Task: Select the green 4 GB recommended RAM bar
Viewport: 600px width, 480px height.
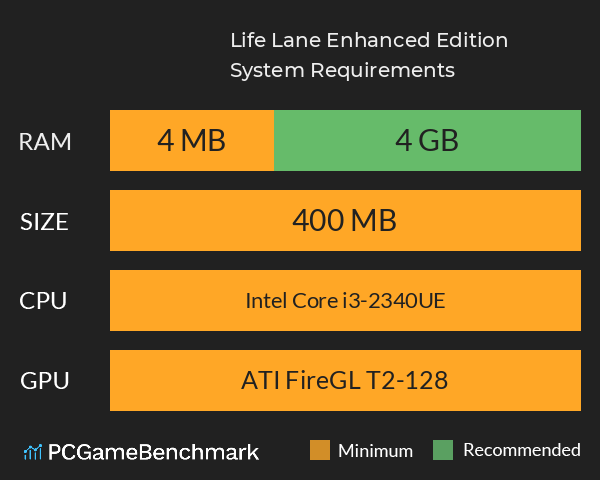Action: point(427,141)
